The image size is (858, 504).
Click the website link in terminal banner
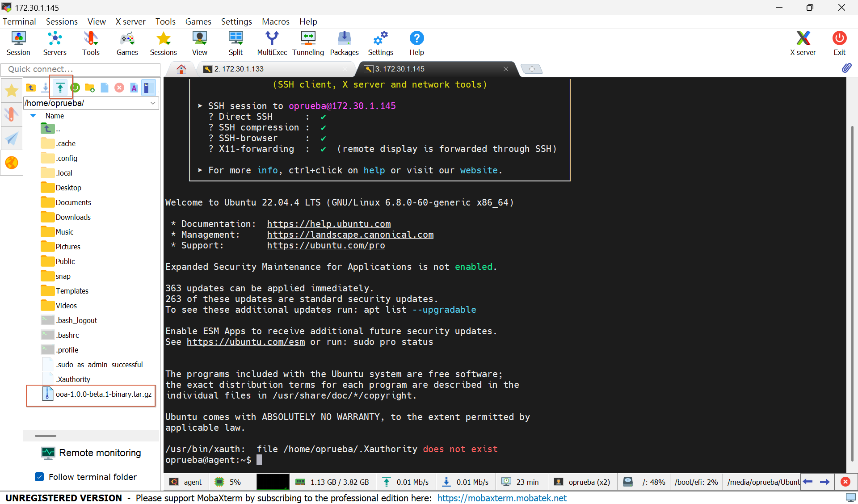(x=479, y=170)
